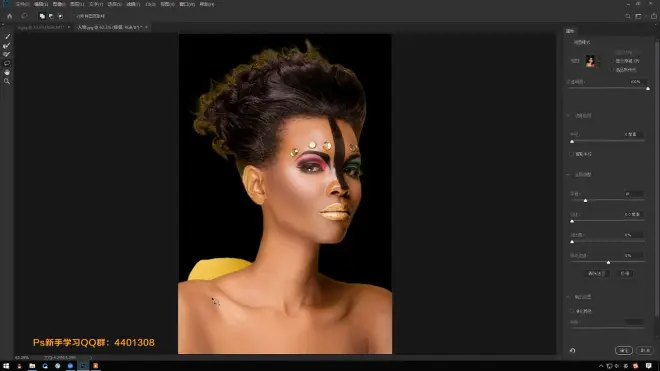Click the Shift Edge slider handle

click(x=608, y=262)
